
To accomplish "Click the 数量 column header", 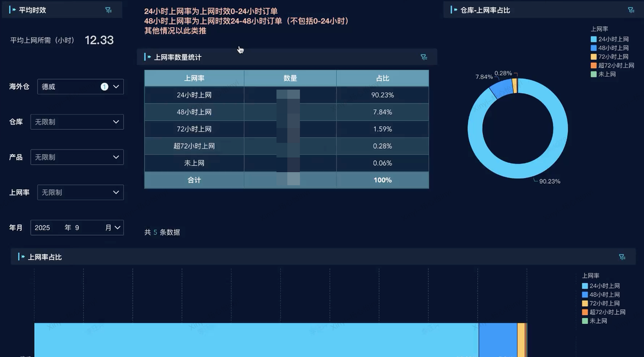I will coord(290,79).
